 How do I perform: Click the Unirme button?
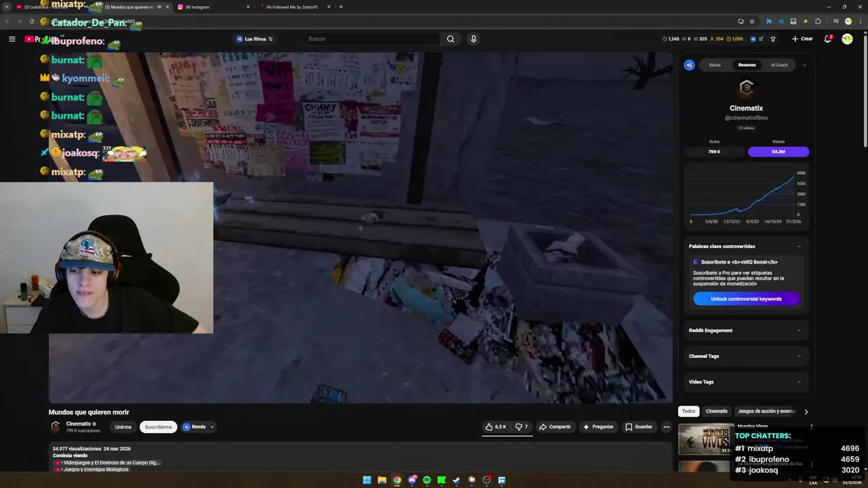click(x=123, y=427)
